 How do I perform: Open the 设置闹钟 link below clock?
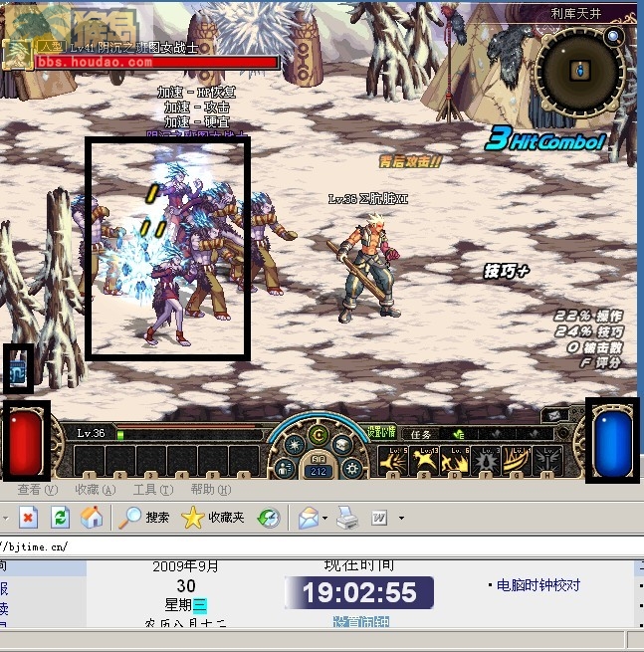point(361,622)
